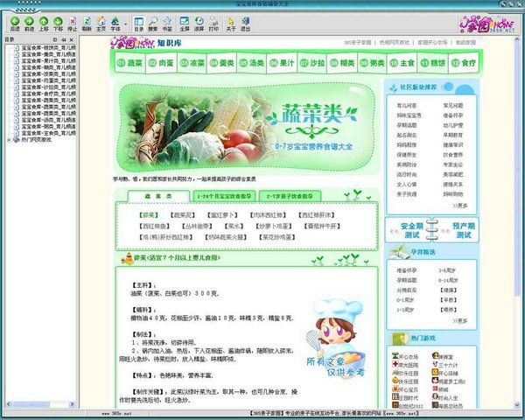The image size is (525, 420).
Task: Open the 06 果汁 category
Action: [282, 63]
